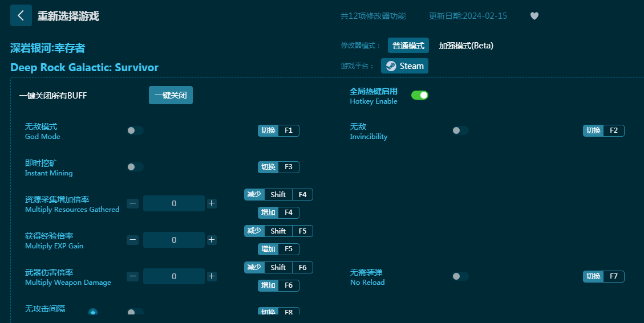Click the 切换 F8 hotkey button
This screenshot has height=323, width=644.
(x=278, y=311)
